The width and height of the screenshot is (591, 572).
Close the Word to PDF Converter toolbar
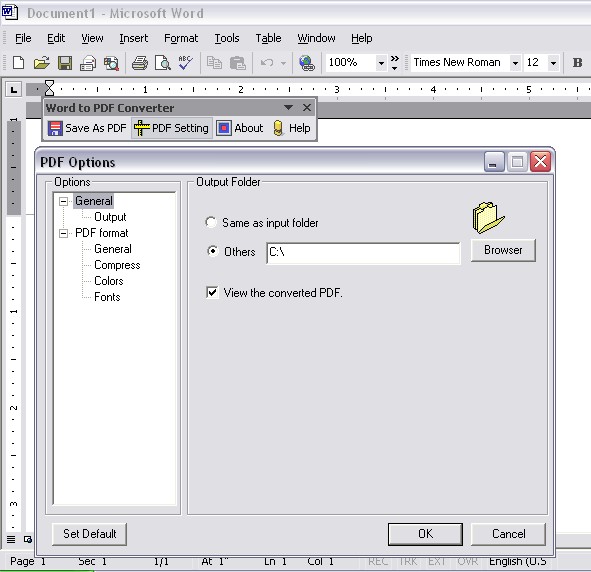[307, 108]
